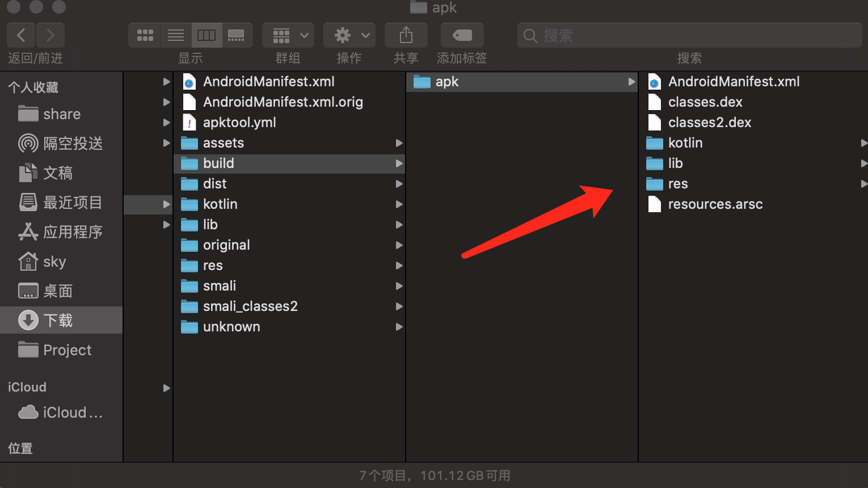
Task: Open share in sidebar favorites
Action: coord(61,114)
